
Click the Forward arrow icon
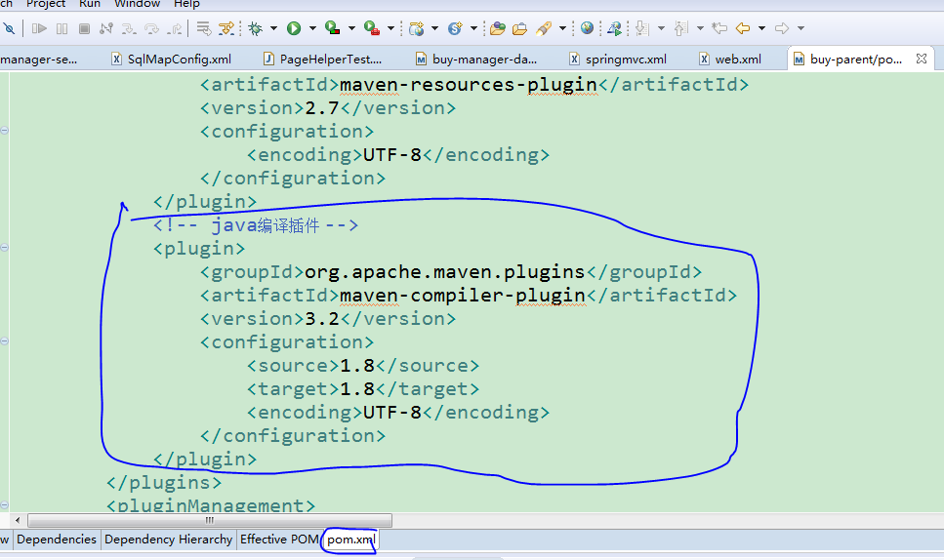782,28
